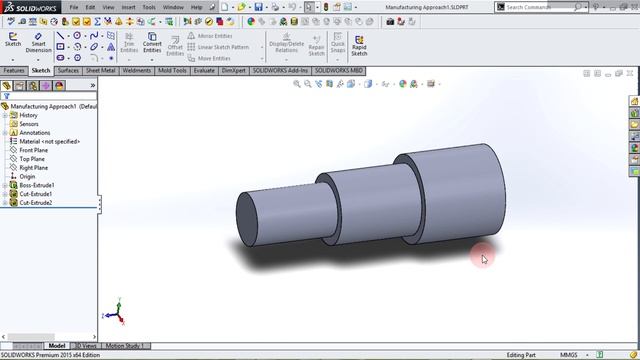Switch to the Evaluate tab
The height and width of the screenshot is (360, 640).
pos(204,71)
